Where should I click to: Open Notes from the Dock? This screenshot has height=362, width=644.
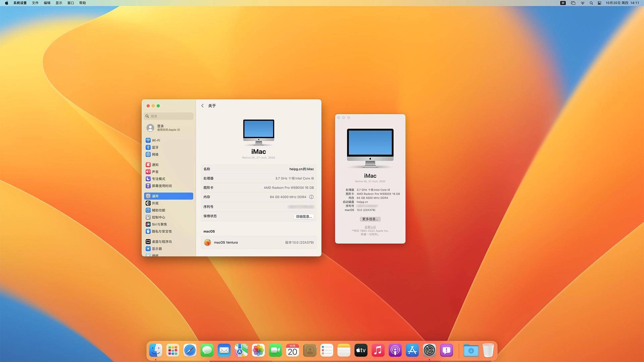344,351
